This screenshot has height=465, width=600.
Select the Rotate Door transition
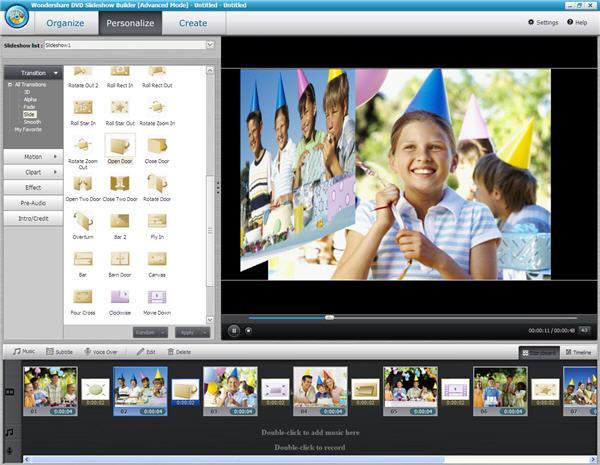pyautogui.click(x=157, y=183)
